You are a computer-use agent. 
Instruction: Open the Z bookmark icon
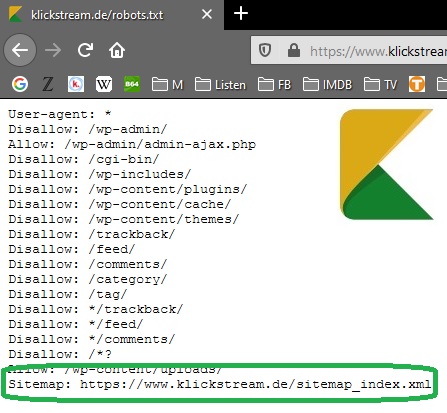pos(48,84)
